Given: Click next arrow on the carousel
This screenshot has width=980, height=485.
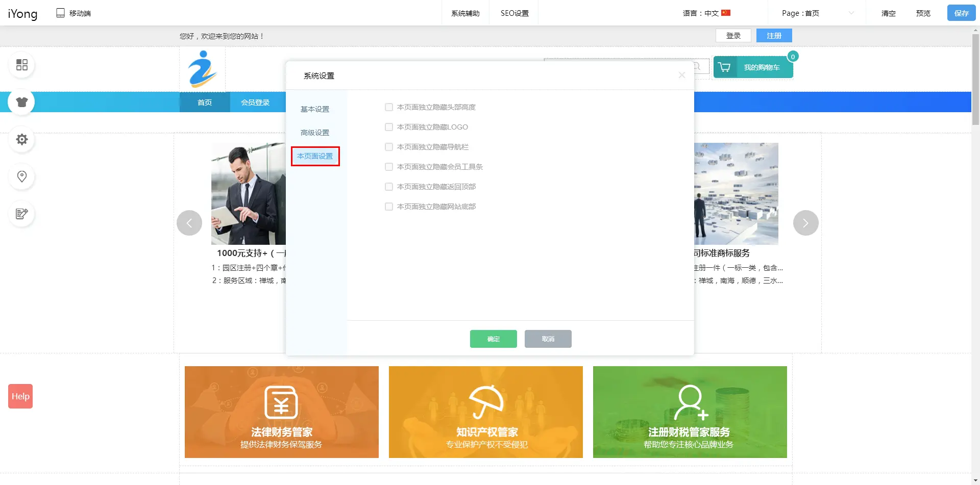Looking at the screenshot, I should (805, 223).
